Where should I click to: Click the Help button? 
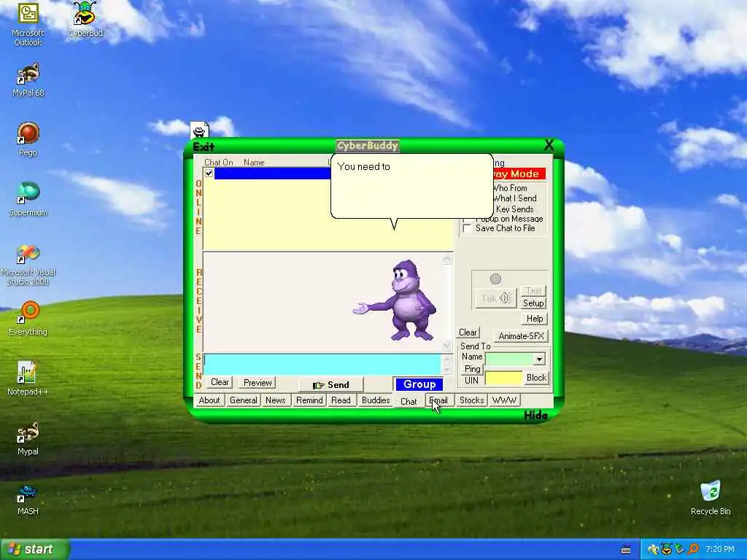535,319
